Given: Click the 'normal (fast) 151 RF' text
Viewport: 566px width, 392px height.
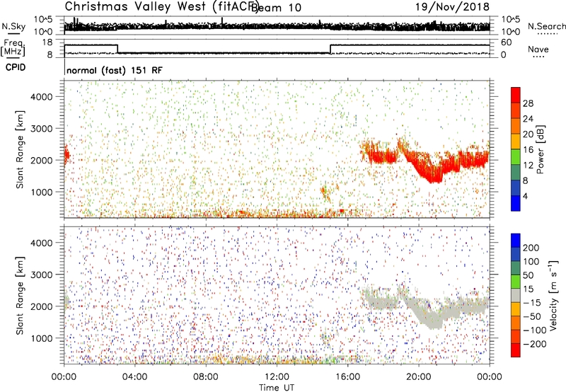Looking at the screenshot, I should (x=115, y=70).
